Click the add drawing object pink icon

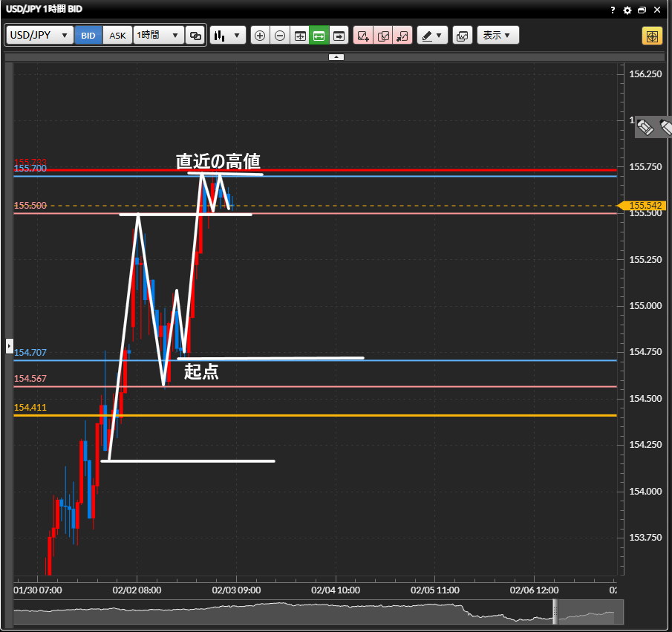click(363, 36)
